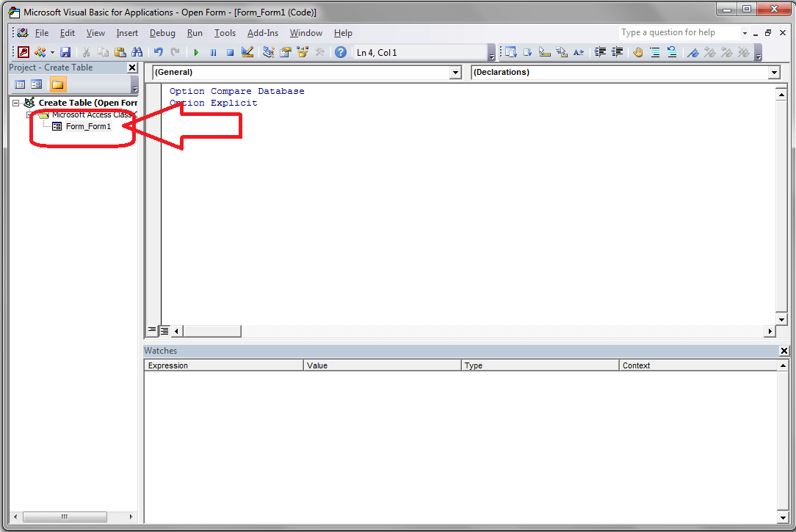Viewport: 796px width, 532px height.
Task: Click the Outdent icon
Action: coord(617,51)
